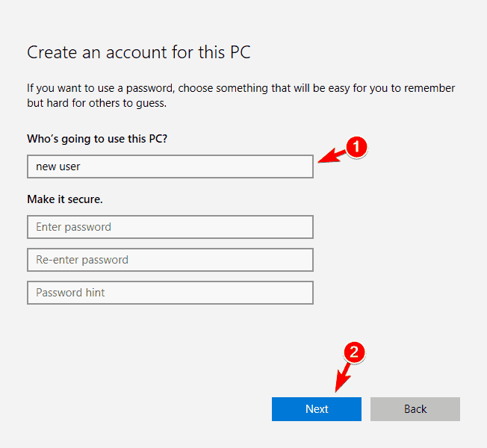Click the word 'Create' in the heading
The height and width of the screenshot is (448, 487).
click(52, 52)
